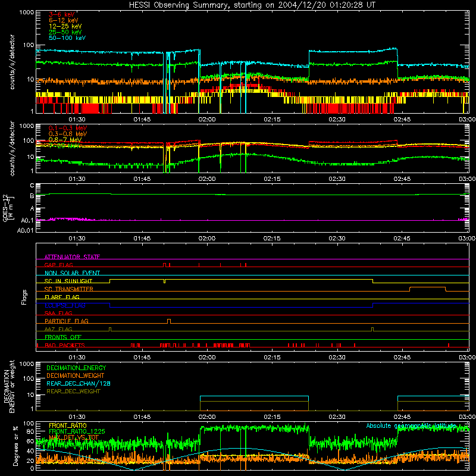
Task: Select the 50-100 keV legend label
Action: tap(67, 37)
